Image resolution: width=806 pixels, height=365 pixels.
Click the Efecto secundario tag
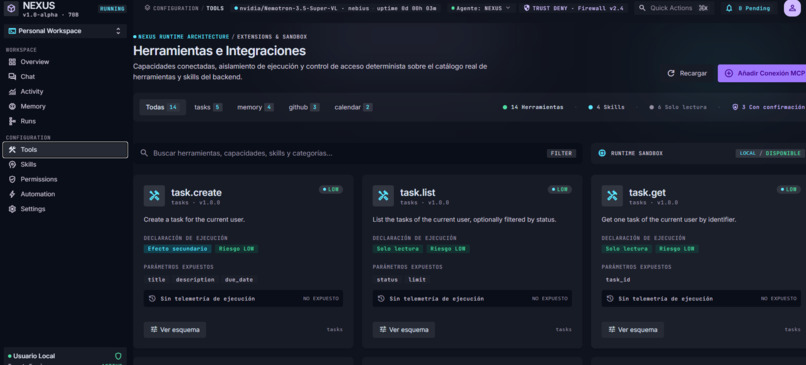click(177, 249)
